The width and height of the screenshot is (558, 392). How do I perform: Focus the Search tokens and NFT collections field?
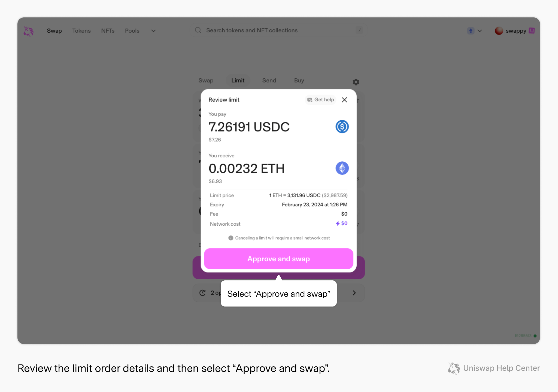279,30
